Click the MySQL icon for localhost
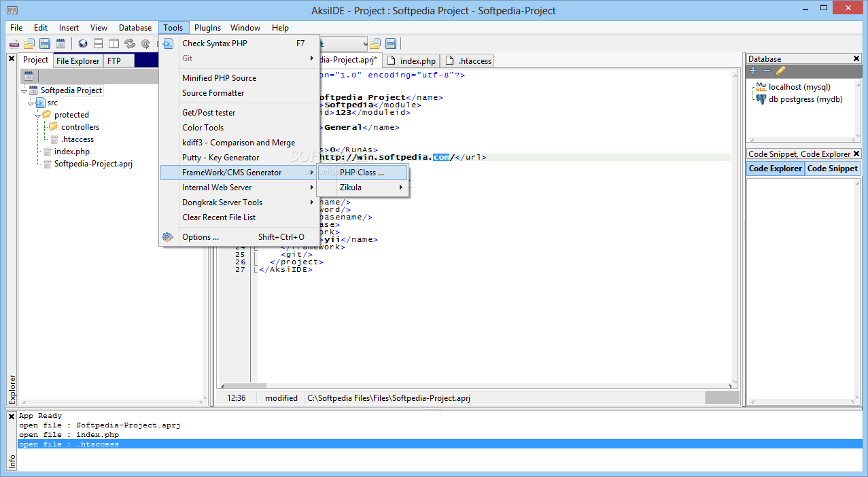The image size is (868, 477). (x=761, y=88)
